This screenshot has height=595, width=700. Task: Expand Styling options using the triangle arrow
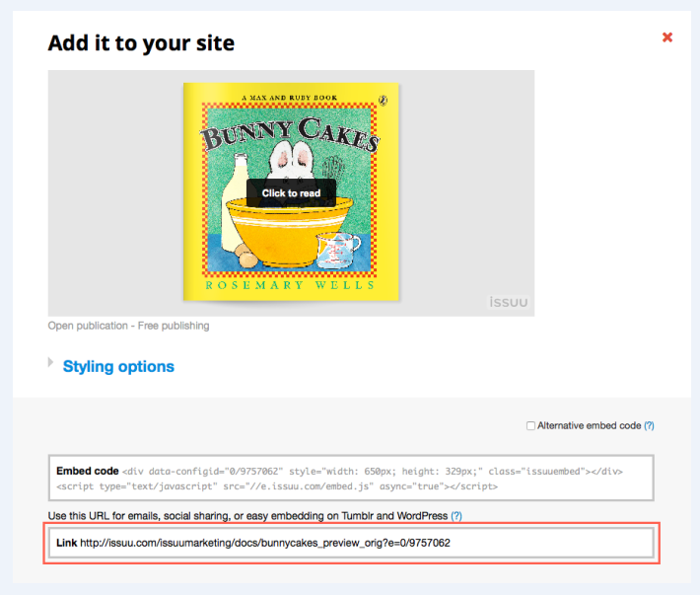click(x=51, y=363)
